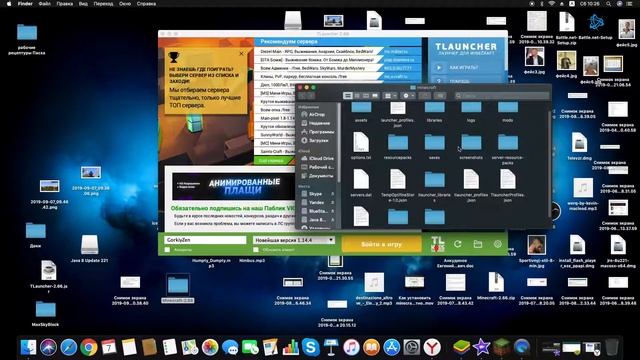
Task: Open App Store from the Dock
Action: 391,347
